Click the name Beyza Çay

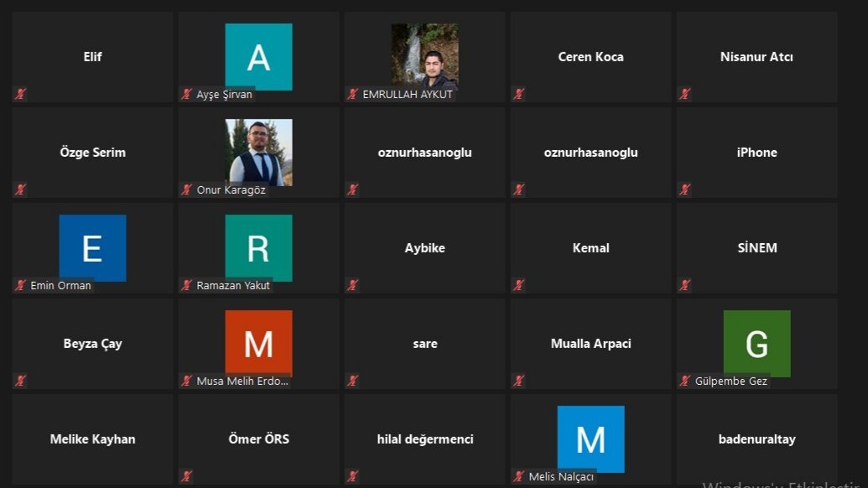coord(92,344)
